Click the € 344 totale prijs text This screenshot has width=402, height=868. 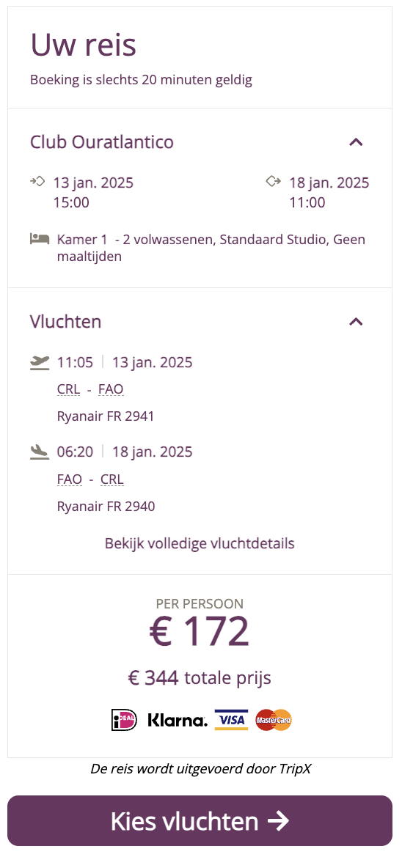(200, 677)
